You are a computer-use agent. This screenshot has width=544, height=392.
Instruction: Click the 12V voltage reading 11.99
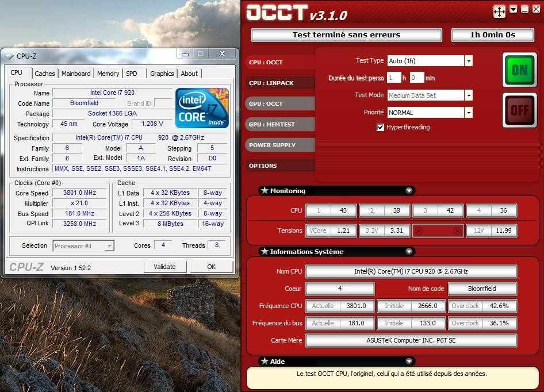(503, 230)
